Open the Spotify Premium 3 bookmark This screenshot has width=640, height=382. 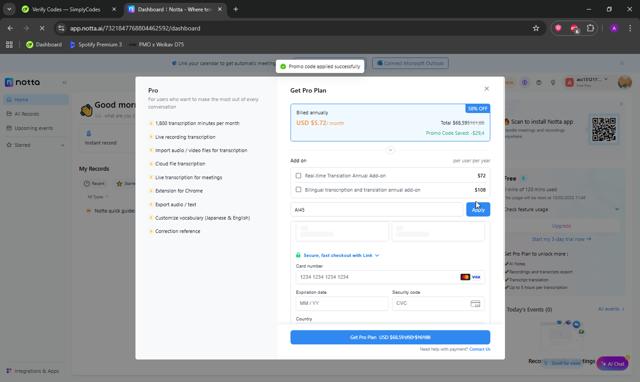(x=96, y=44)
